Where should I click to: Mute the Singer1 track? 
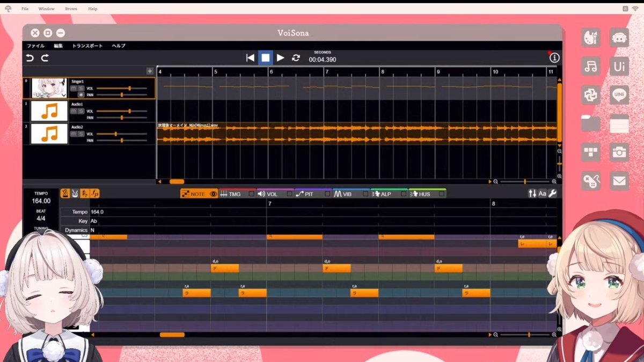point(74,88)
